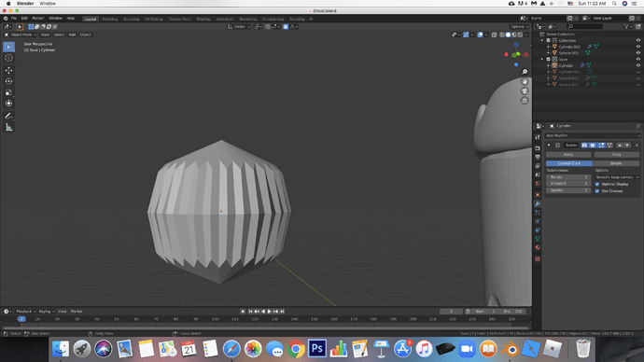The image size is (644, 362).
Task: Click the viewport pan hand icon
Action: pos(525,81)
